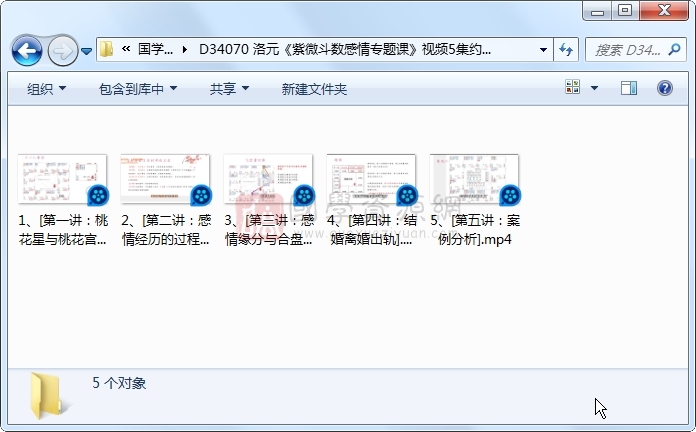Click file name 3、[第三讲：感情缘分与合盘...
Image resolution: width=696 pixels, height=432 pixels.
(269, 230)
